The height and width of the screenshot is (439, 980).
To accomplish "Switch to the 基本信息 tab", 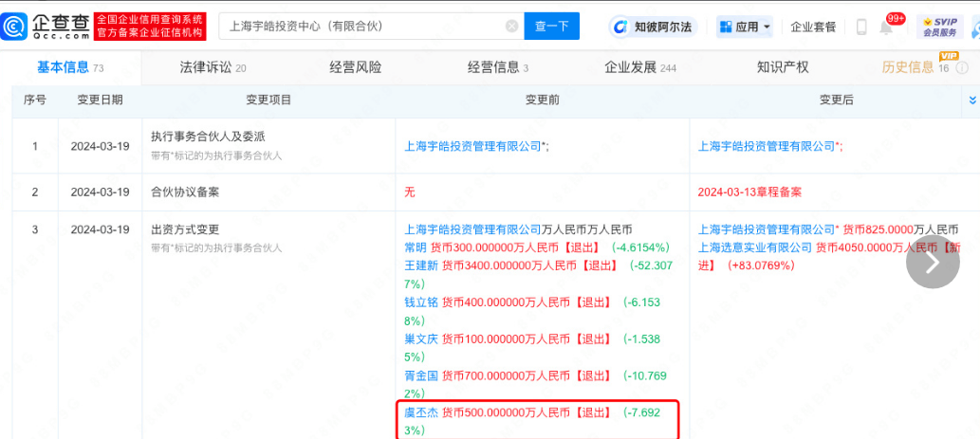I will click(x=70, y=67).
